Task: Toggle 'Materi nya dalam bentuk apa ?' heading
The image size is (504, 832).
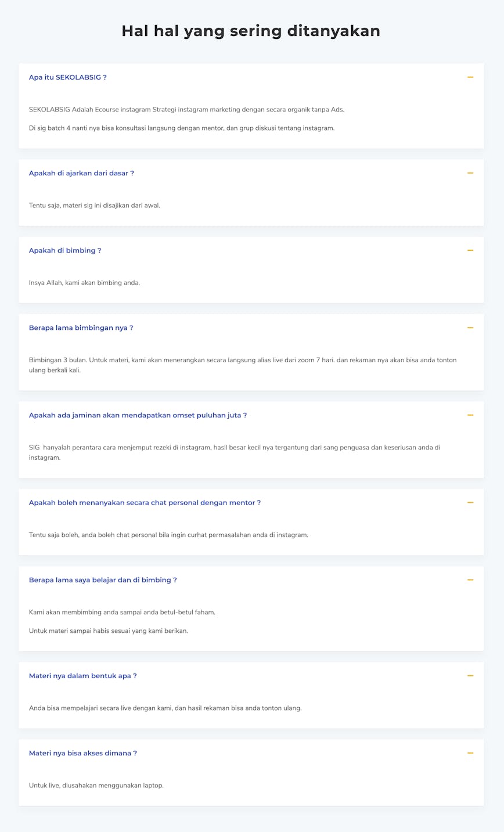Action: (82, 676)
